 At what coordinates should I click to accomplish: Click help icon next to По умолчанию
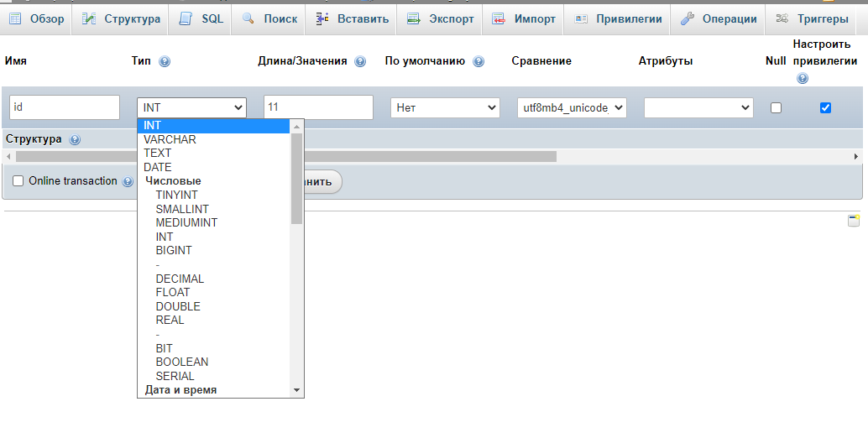[x=478, y=61]
